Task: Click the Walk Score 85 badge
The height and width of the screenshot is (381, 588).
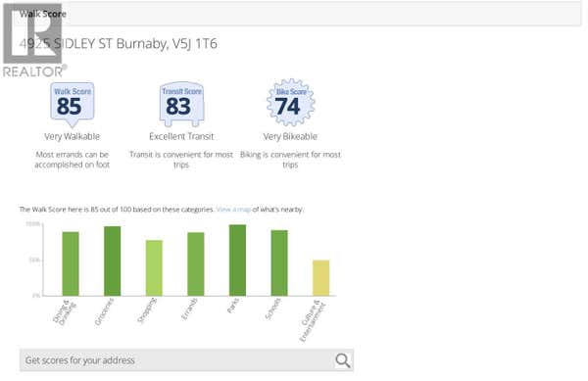Action: (72, 105)
